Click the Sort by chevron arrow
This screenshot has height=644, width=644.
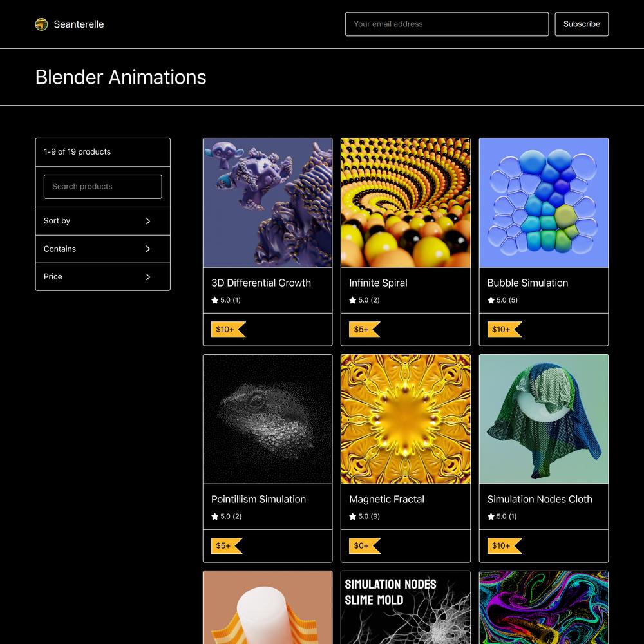[148, 221]
